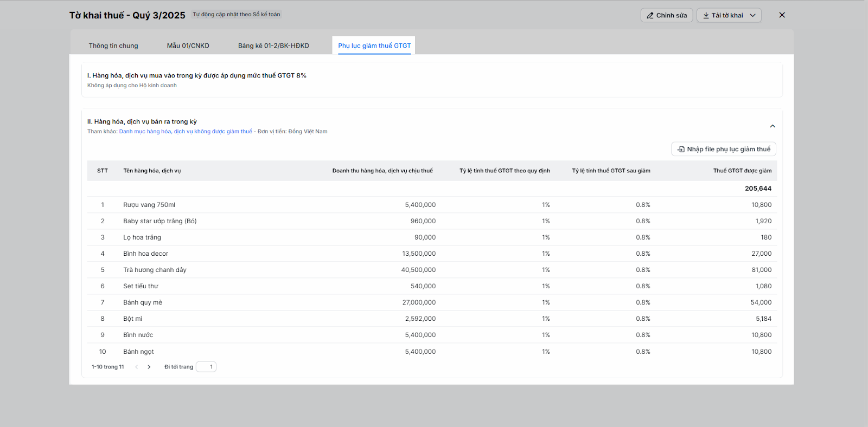868x427 pixels.
Task: Click the previous page arrow
Action: pos(137,367)
